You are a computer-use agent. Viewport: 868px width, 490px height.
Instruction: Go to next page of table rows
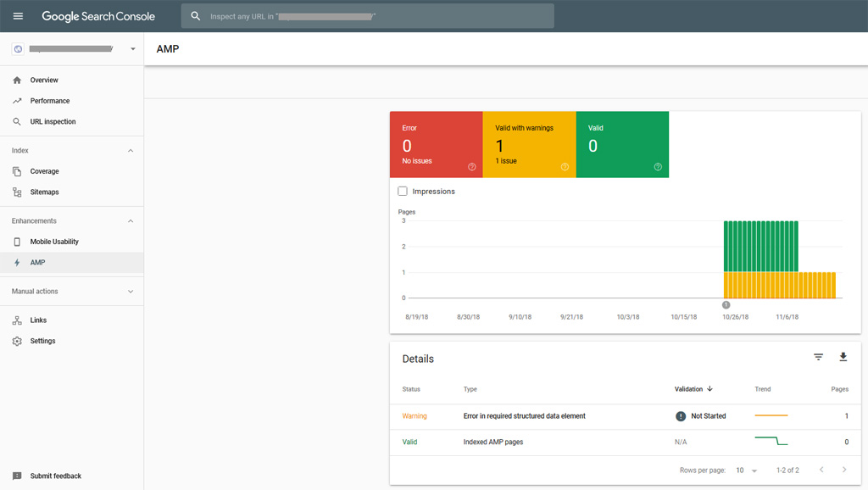click(843, 469)
